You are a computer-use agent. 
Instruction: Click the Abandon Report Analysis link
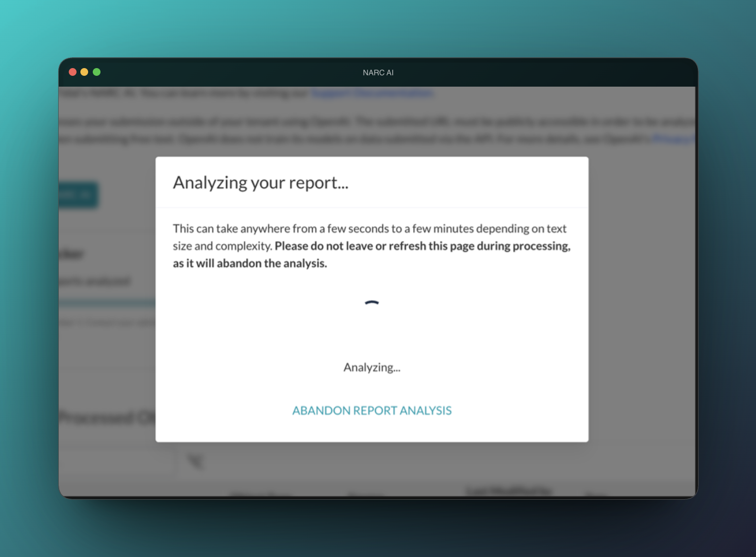coord(372,411)
